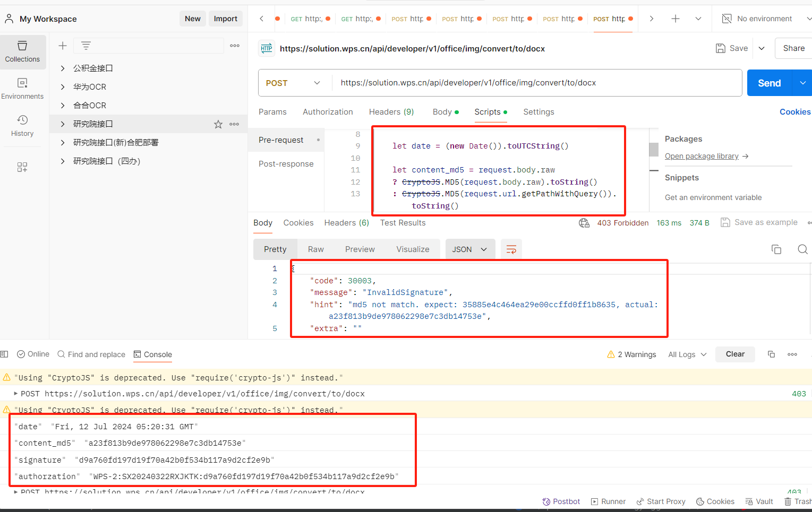The width and height of the screenshot is (812, 512).
Task: Open a new request tab
Action: 676,19
